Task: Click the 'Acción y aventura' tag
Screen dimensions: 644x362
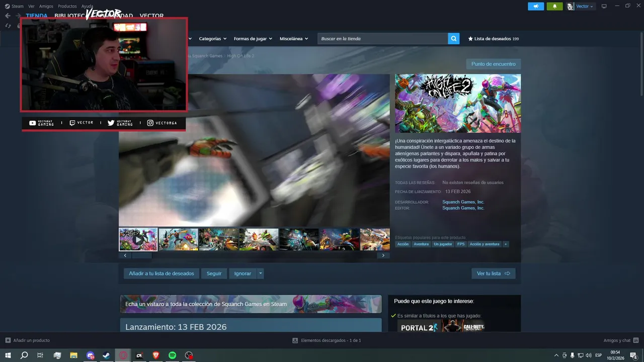Action: [485, 244]
